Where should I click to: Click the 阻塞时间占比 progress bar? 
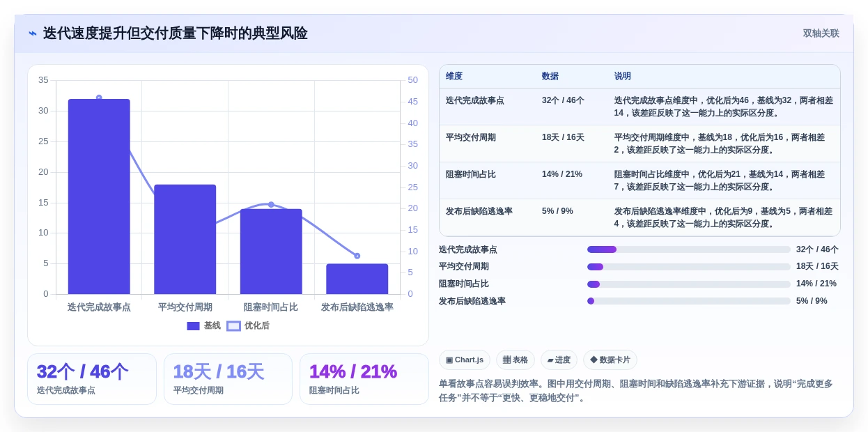pyautogui.click(x=689, y=284)
